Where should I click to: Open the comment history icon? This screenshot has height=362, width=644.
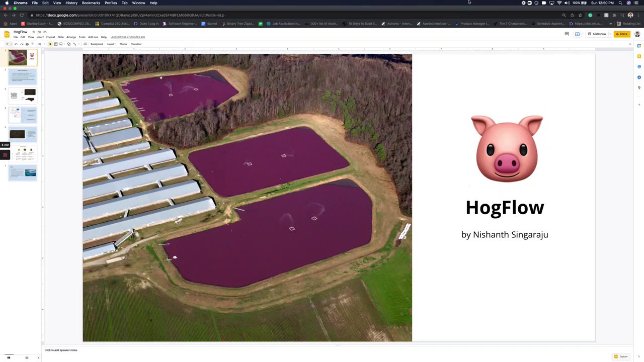click(567, 34)
